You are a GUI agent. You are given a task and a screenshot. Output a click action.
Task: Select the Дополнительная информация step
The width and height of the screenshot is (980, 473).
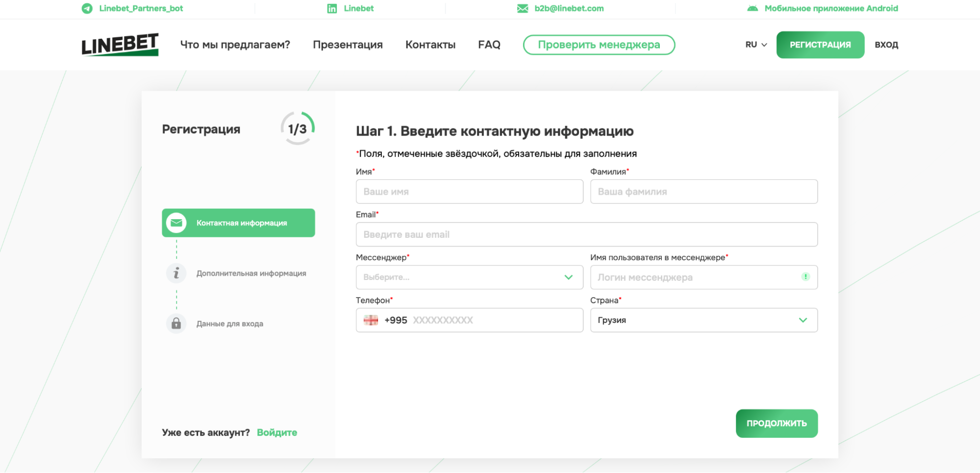[x=236, y=273]
